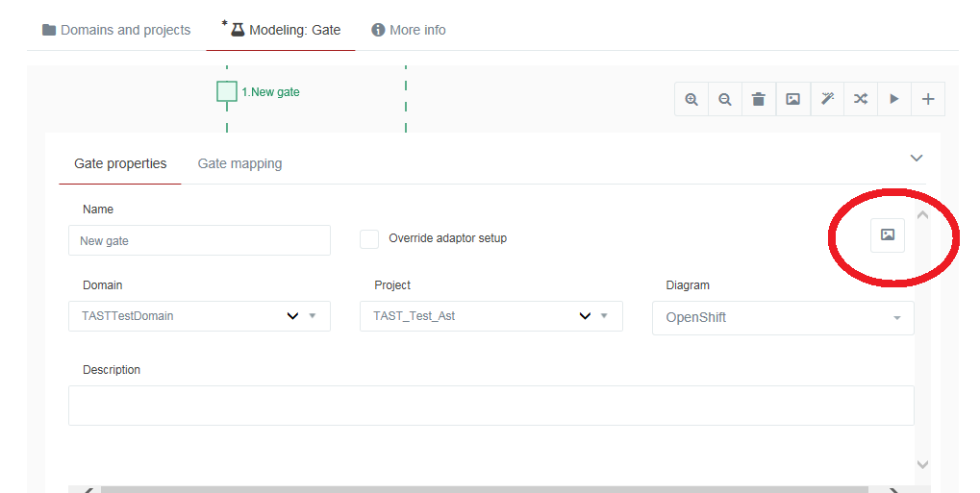Expand the Diagram dropdown showing OpenShift
The height and width of the screenshot is (493, 980).
[783, 318]
